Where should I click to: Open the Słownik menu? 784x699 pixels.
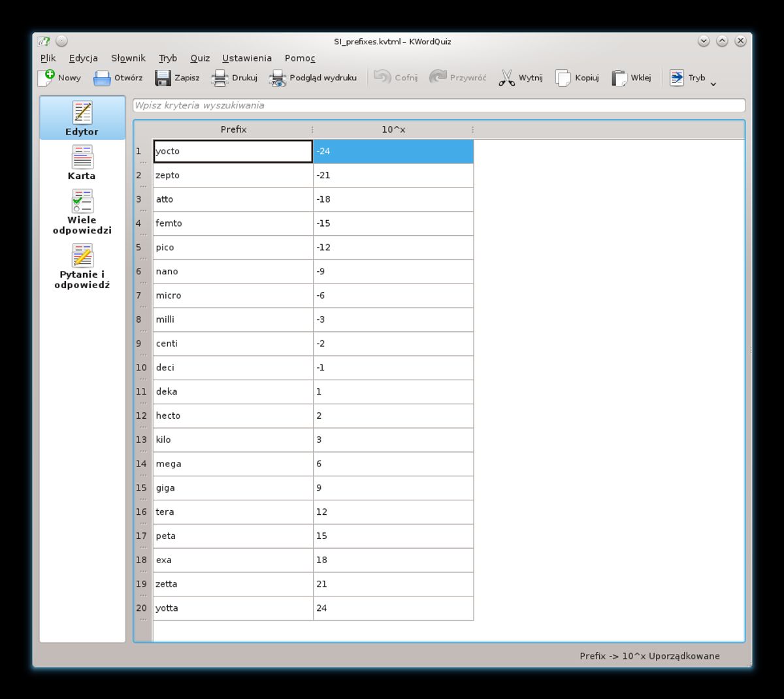tap(128, 58)
